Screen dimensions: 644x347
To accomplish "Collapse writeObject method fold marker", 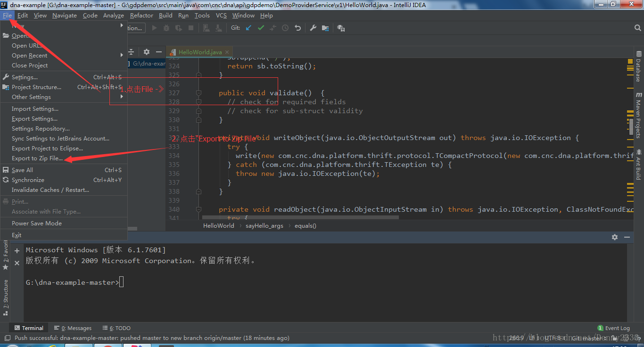I will 198,138.
